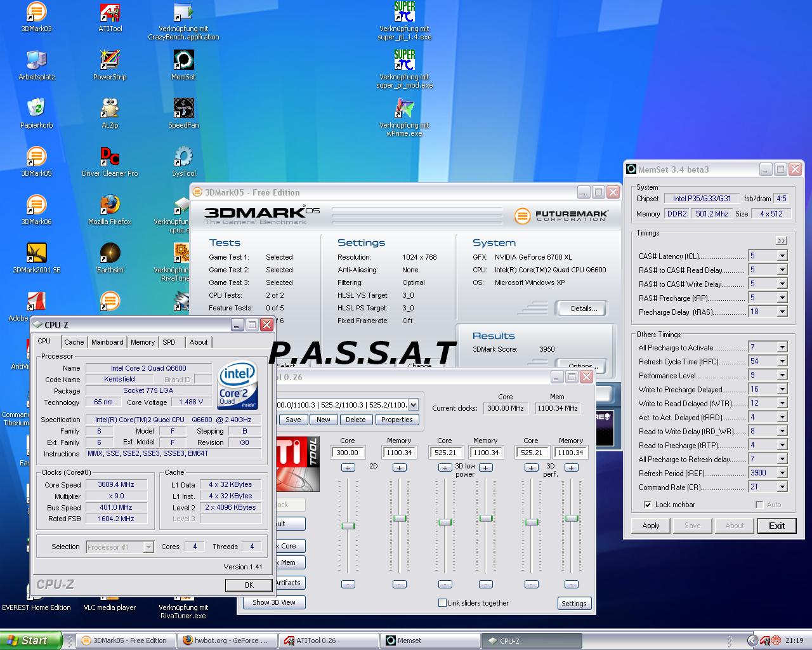This screenshot has height=650, width=812.
Task: Launch the ATITool desktop icon
Action: (x=110, y=17)
